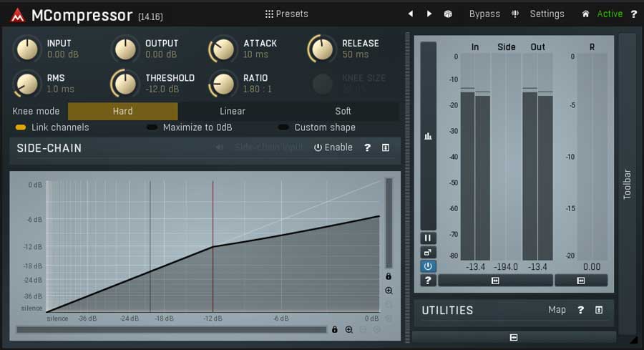The width and height of the screenshot is (644, 350).
Task: Click ATTACK value 10 ms
Action: [255, 54]
